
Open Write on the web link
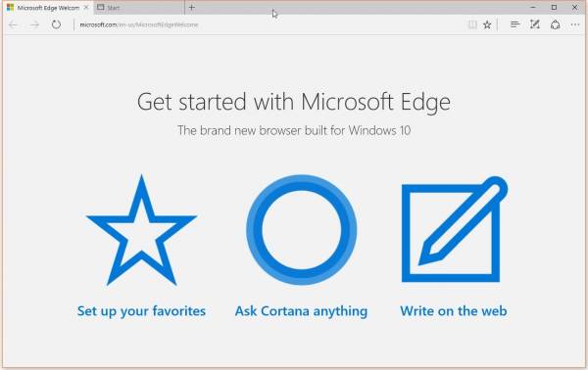click(454, 311)
